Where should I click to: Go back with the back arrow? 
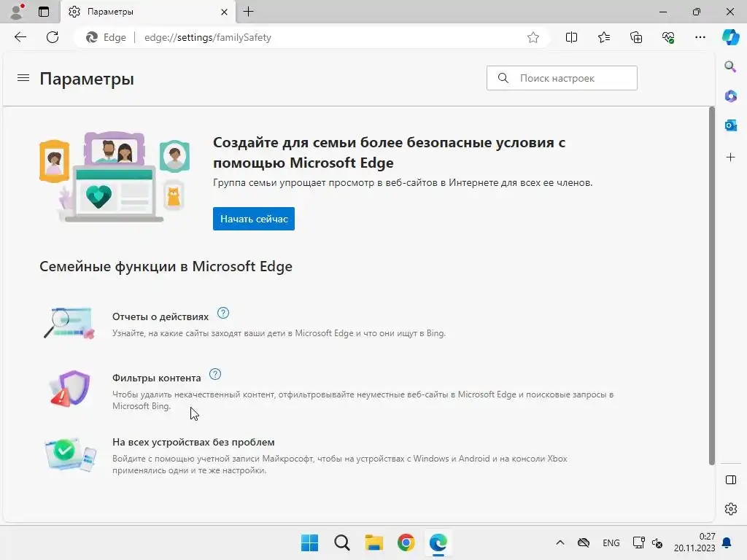click(x=20, y=37)
